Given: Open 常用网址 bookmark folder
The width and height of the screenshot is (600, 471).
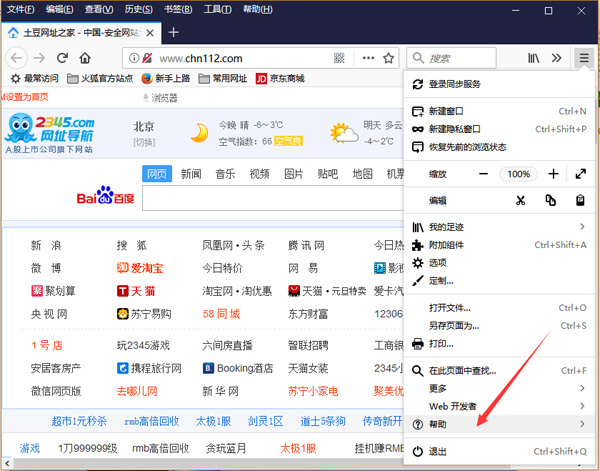Looking at the screenshot, I should pos(223,79).
